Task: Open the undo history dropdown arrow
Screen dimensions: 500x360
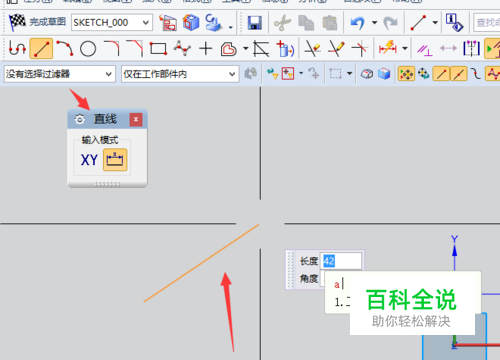Action: pyautogui.click(x=374, y=23)
